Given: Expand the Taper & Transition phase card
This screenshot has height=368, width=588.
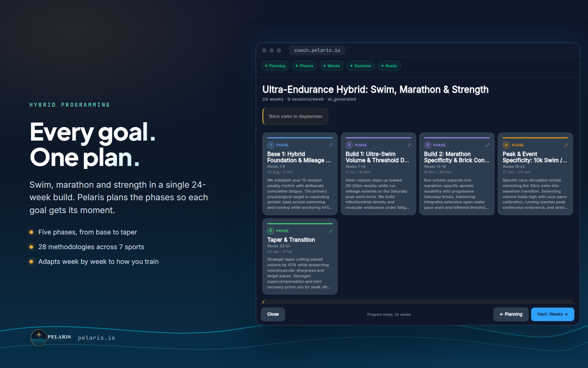Looking at the screenshot, I should tap(331, 231).
